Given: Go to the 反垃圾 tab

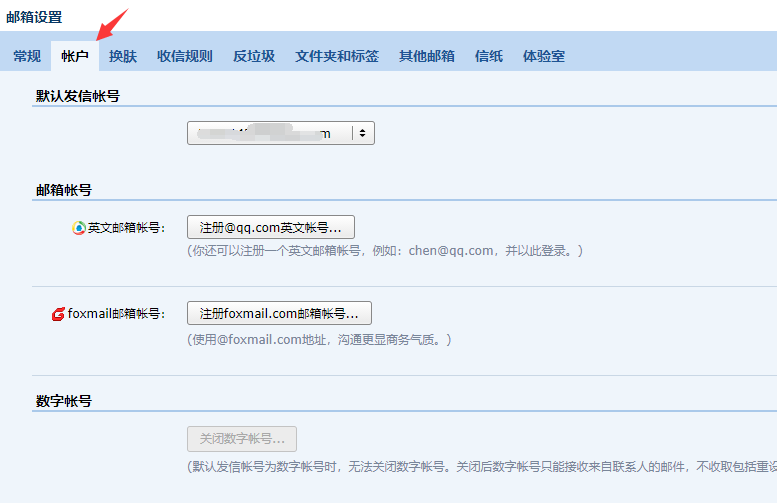Looking at the screenshot, I should tap(254, 56).
